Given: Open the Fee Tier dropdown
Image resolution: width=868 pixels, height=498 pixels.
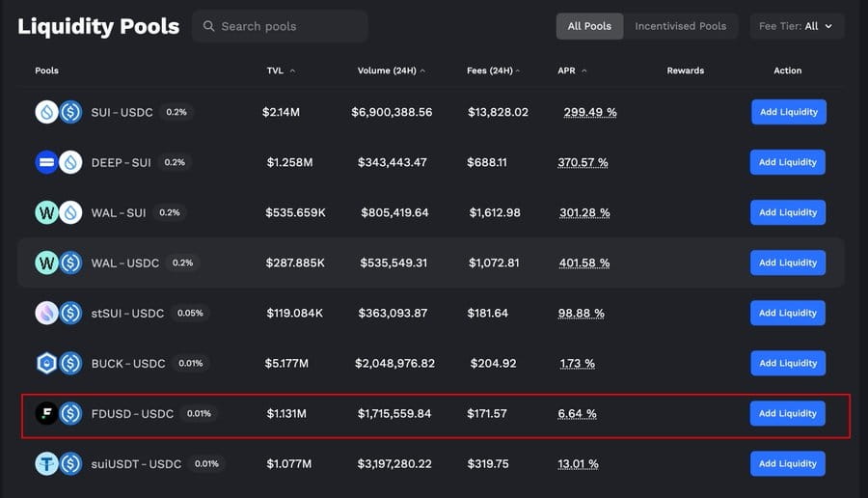Looking at the screenshot, I should point(796,26).
